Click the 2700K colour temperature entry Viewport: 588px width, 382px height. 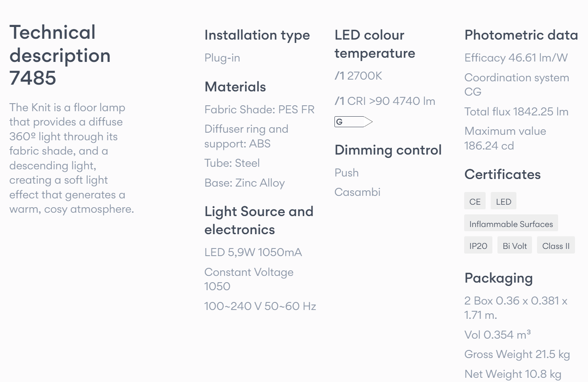click(x=358, y=76)
